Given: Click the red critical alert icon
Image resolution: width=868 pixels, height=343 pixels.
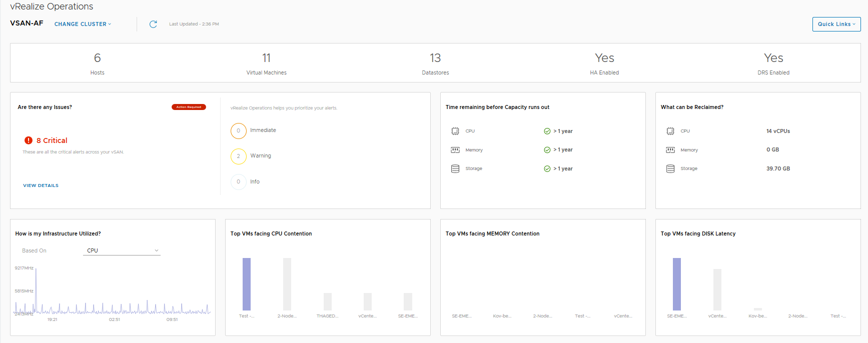Looking at the screenshot, I should click(29, 140).
